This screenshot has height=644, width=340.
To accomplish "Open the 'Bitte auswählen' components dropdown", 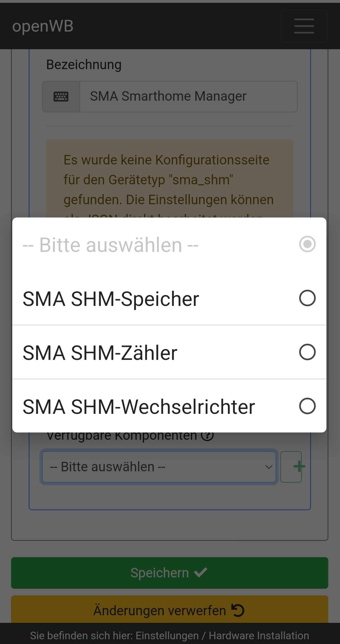I will 158,467.
